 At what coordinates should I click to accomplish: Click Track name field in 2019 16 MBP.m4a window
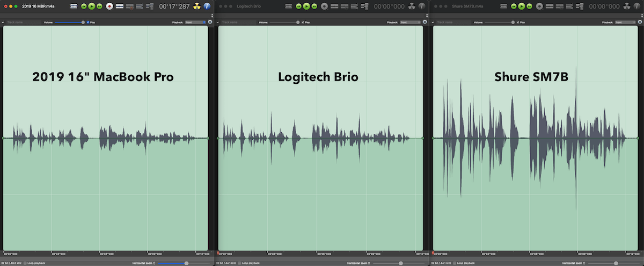coord(24,23)
